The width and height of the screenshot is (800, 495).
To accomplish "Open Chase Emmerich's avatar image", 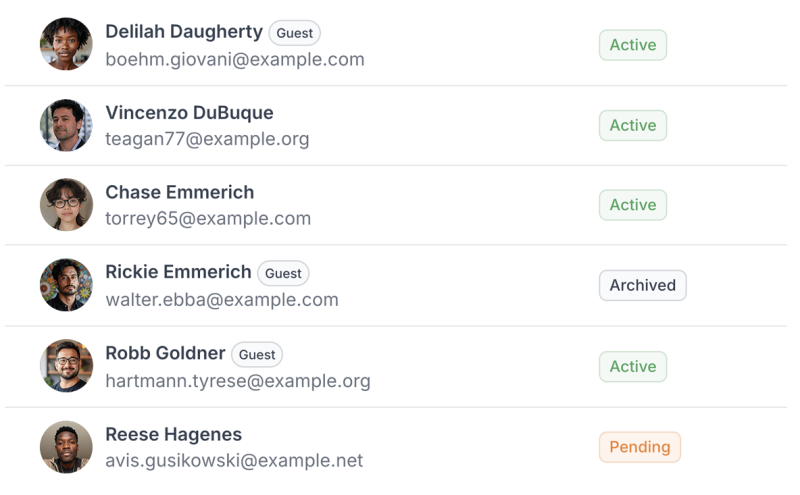I will point(66,205).
